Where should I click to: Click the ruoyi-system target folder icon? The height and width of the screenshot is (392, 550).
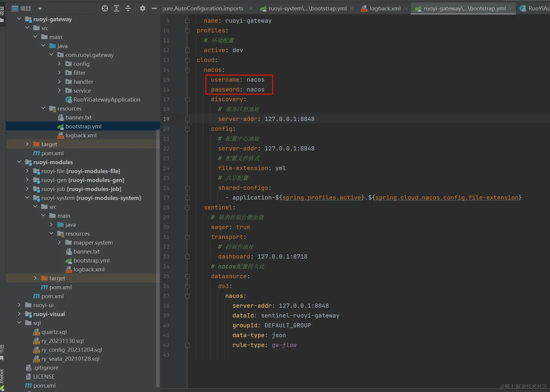(x=44, y=278)
